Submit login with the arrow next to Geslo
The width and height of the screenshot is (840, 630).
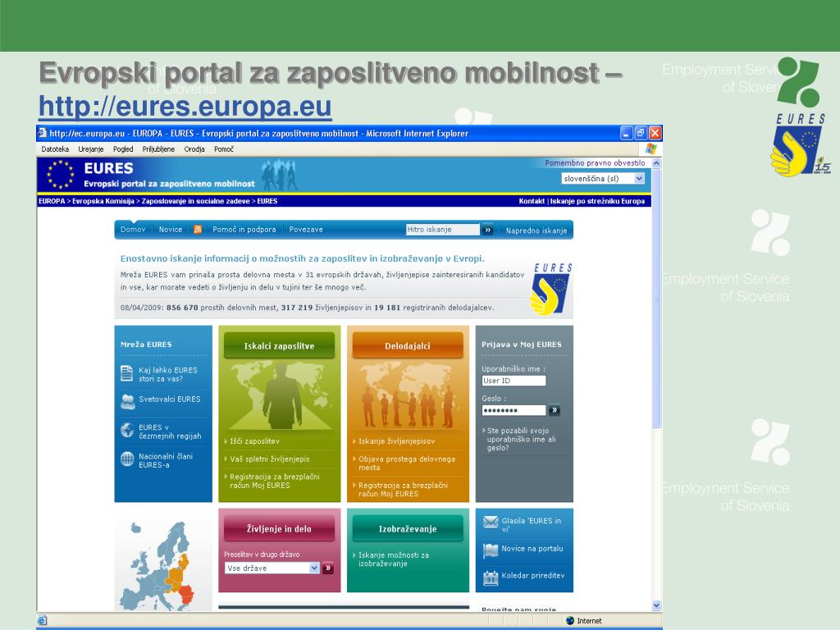pos(555,410)
